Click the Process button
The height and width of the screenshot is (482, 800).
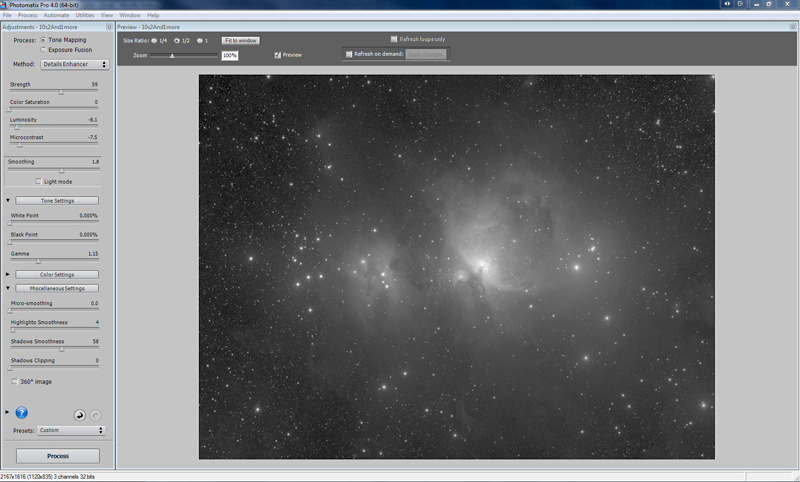click(57, 456)
